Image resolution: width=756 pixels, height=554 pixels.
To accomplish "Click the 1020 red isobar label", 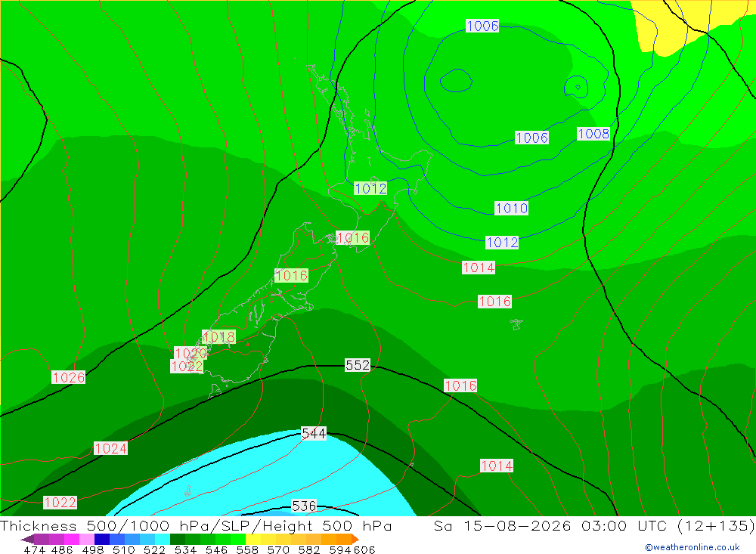I will (x=191, y=353).
